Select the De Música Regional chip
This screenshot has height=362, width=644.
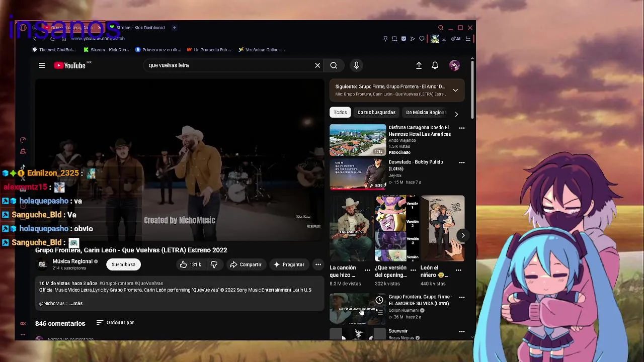[x=426, y=113]
